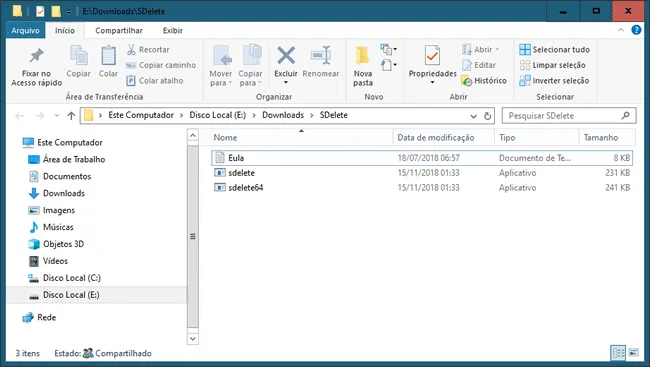Open Rede in the navigation pane

39,318
